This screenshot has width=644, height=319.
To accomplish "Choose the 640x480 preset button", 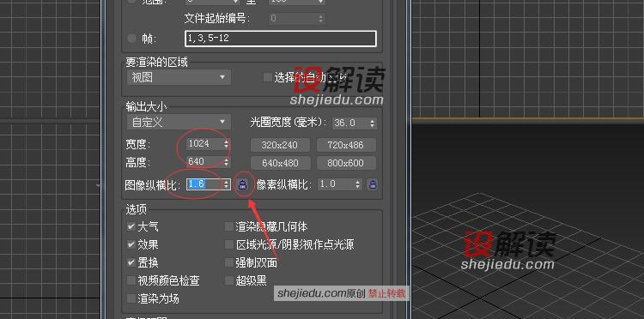I will pos(280,163).
